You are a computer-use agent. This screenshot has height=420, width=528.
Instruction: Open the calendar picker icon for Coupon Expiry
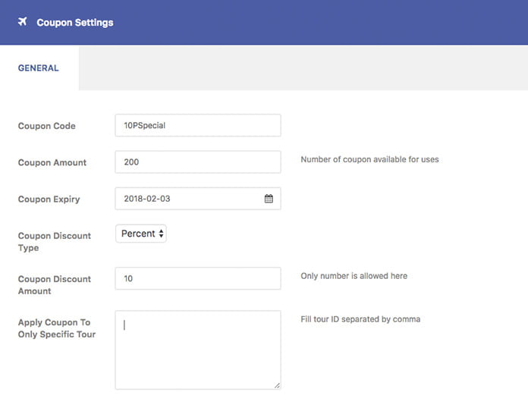point(269,199)
